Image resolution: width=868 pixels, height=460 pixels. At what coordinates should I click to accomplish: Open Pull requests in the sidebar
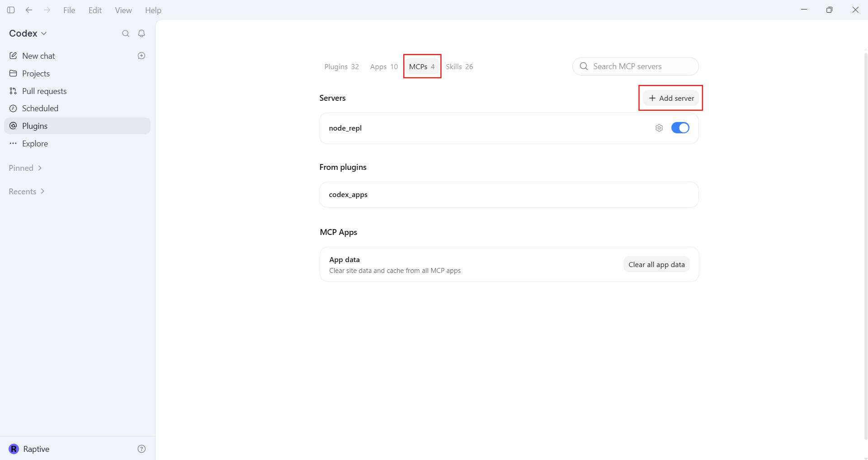tap(77, 91)
